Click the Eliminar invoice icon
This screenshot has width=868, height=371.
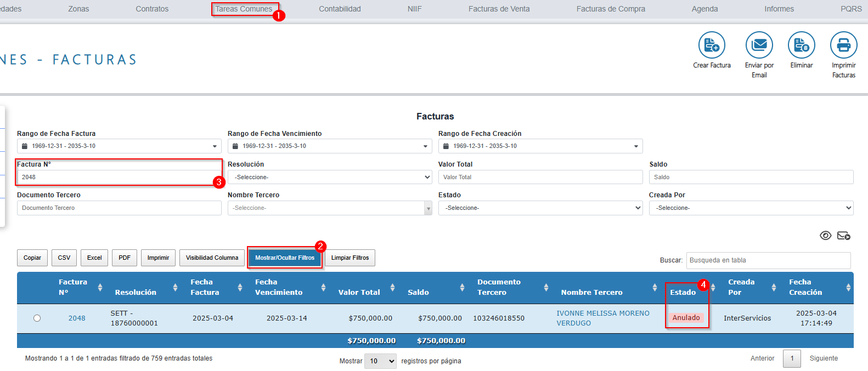[801, 45]
